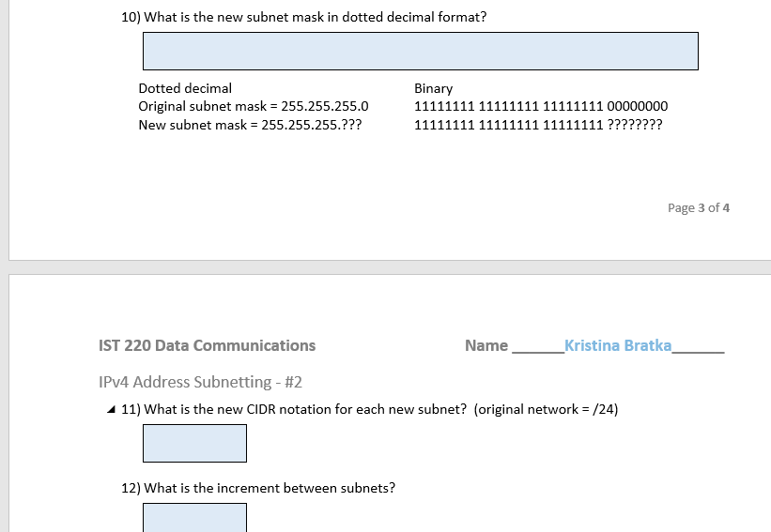Click the 'Binary' column label

coord(433,88)
